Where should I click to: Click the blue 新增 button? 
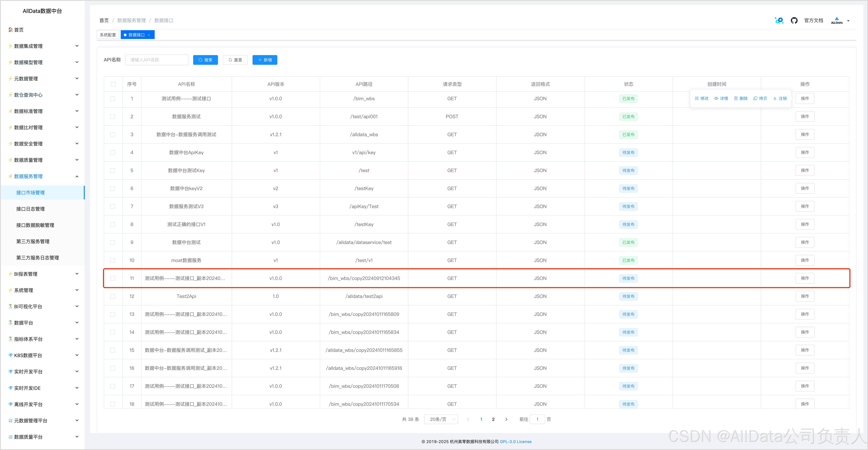pyautogui.click(x=265, y=60)
